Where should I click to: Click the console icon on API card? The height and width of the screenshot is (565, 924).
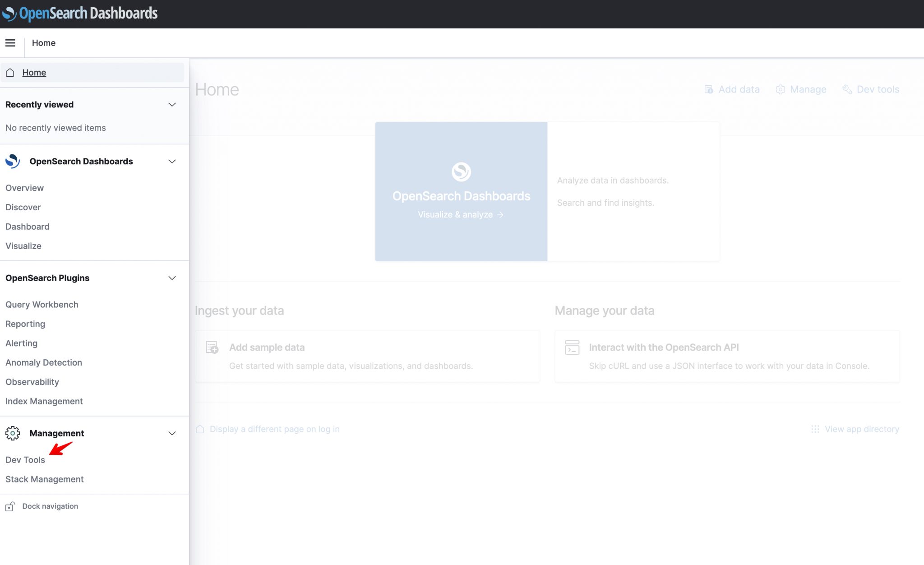[572, 347]
